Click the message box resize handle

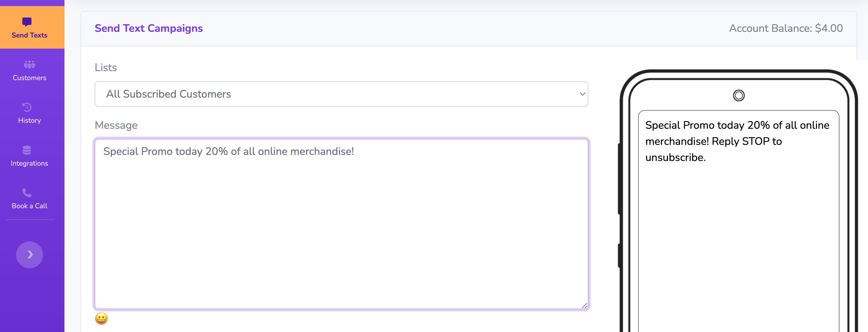point(584,306)
